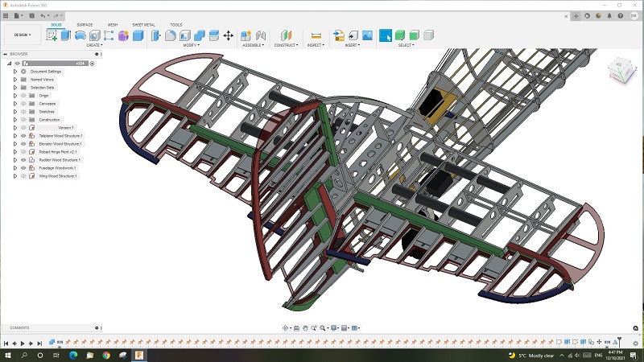The height and width of the screenshot is (362, 644).
Task: Toggle visibility of Rudder Wood Structure:1
Action: click(x=23, y=160)
